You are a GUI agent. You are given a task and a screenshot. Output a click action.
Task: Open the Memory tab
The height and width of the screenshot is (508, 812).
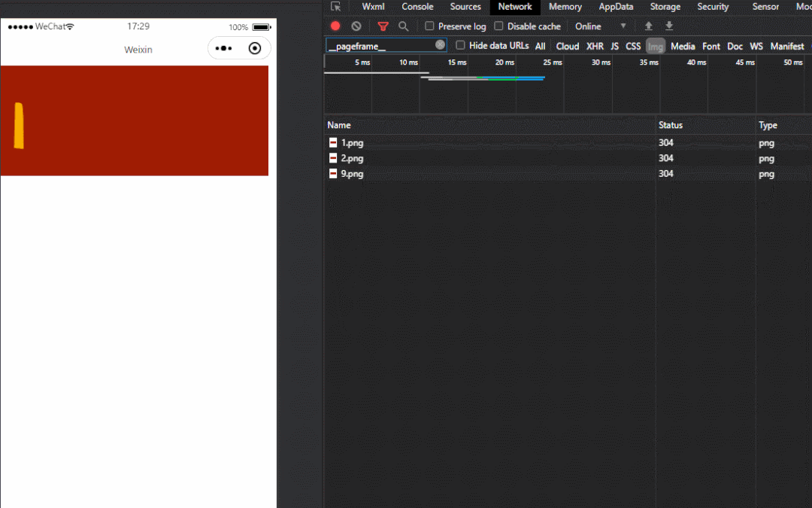[x=565, y=7]
